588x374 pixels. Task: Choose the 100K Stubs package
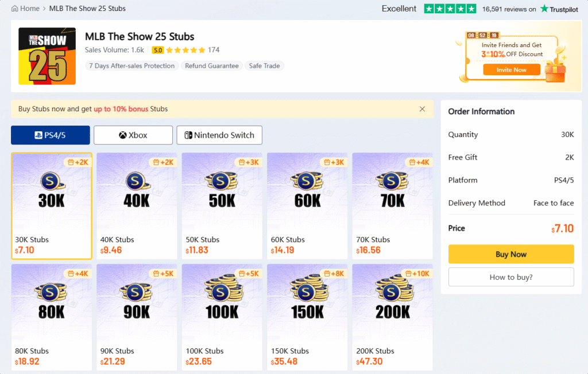tap(222, 317)
